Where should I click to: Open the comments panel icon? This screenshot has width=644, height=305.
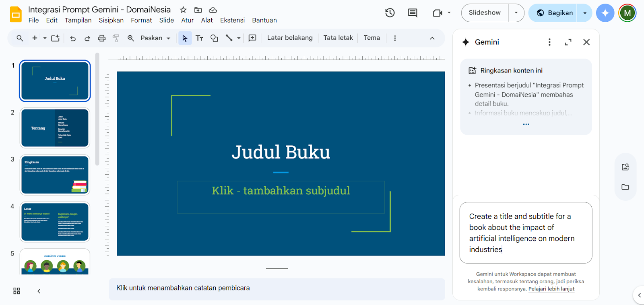point(413,13)
